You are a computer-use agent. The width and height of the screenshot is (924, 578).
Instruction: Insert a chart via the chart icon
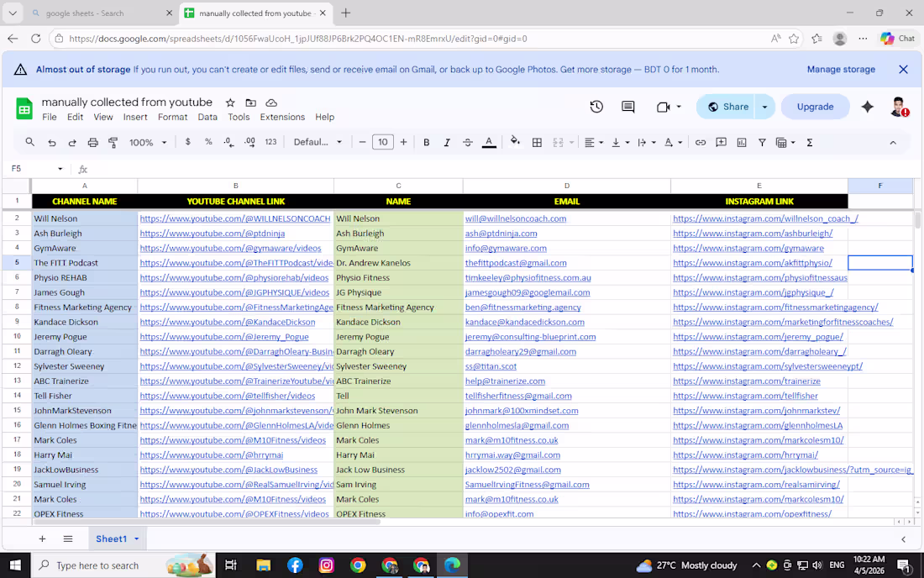click(742, 142)
